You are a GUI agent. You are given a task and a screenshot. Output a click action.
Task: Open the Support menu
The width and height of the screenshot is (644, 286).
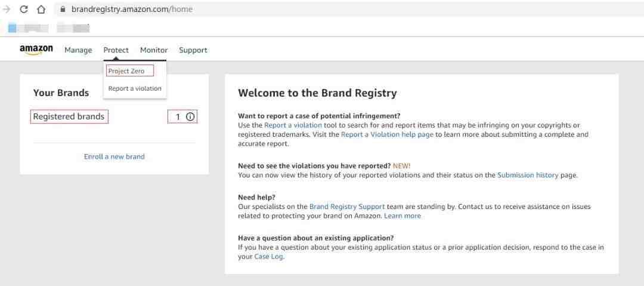tap(193, 50)
